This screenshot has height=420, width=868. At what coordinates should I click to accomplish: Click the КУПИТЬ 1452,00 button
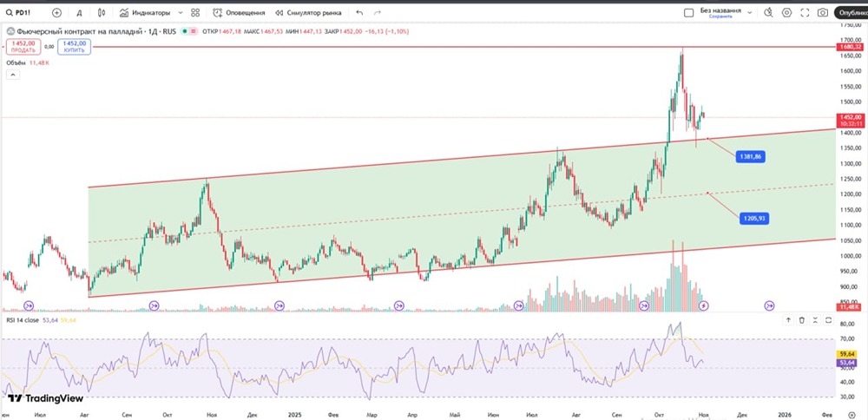tap(74, 47)
